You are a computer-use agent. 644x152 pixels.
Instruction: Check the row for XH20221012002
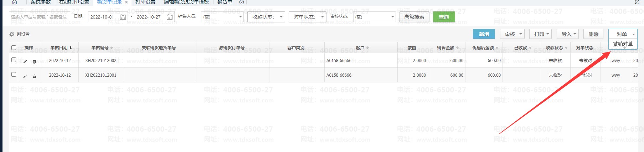coord(14,60)
